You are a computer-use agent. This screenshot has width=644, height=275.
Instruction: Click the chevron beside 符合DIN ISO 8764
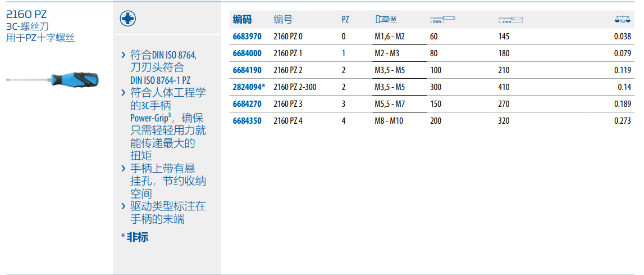(x=124, y=55)
